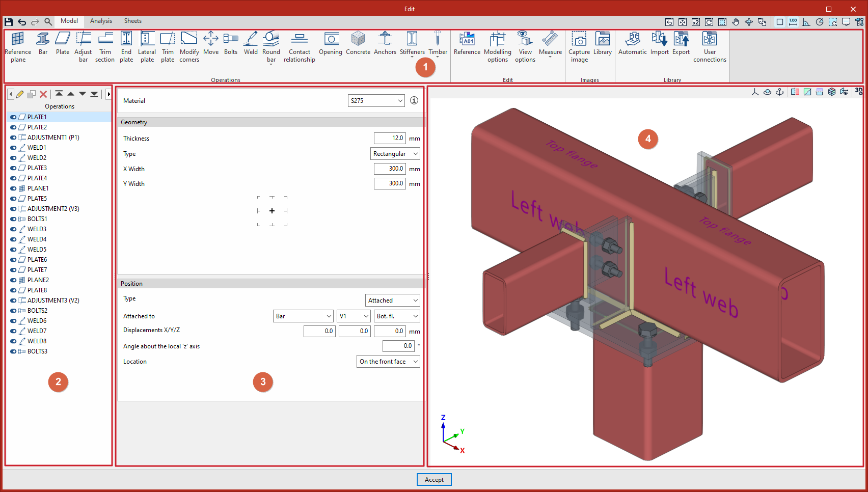The width and height of the screenshot is (868, 492).
Task: Open the Bot. fl. face dropdown
Action: 397,316
